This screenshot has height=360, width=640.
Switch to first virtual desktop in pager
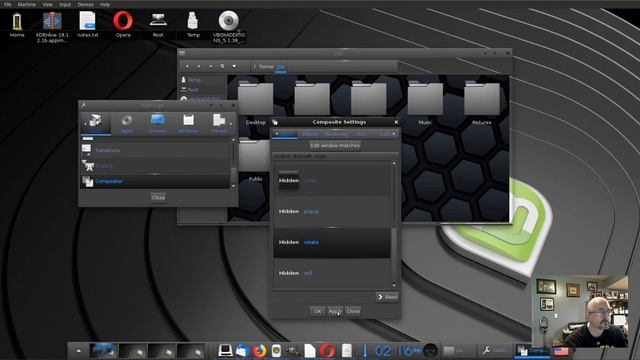point(103,351)
